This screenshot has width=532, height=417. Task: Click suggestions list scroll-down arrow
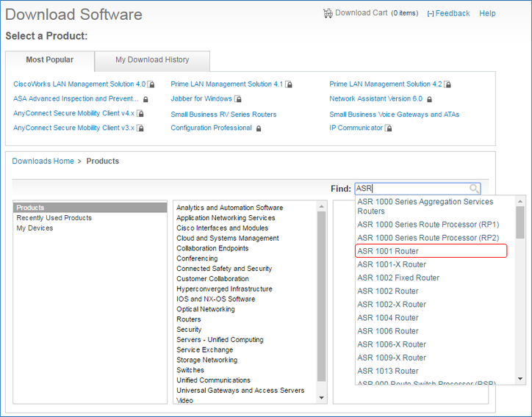(520, 379)
